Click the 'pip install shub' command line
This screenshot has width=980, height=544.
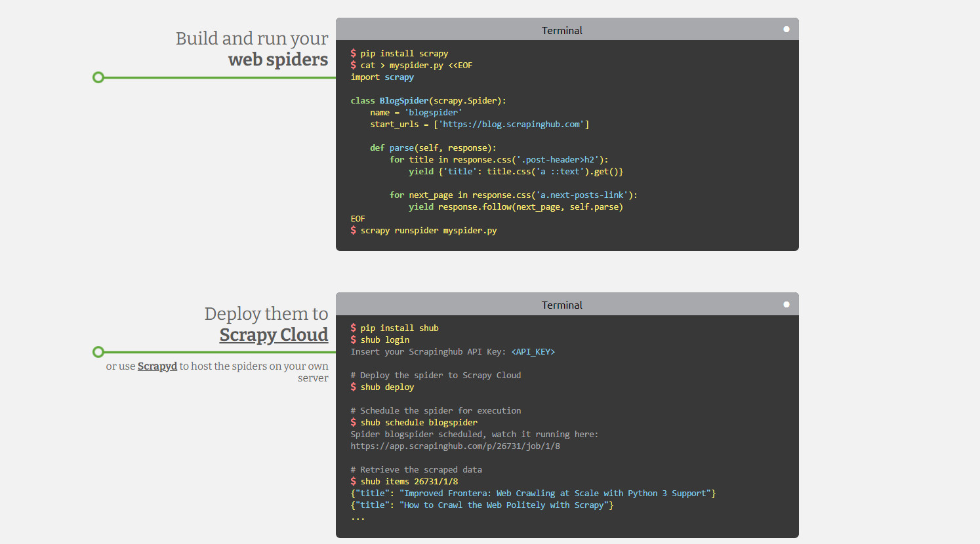click(x=399, y=328)
